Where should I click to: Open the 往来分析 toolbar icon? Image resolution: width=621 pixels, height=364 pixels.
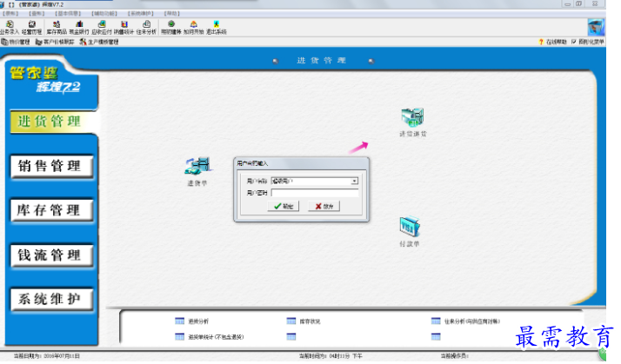click(x=146, y=27)
